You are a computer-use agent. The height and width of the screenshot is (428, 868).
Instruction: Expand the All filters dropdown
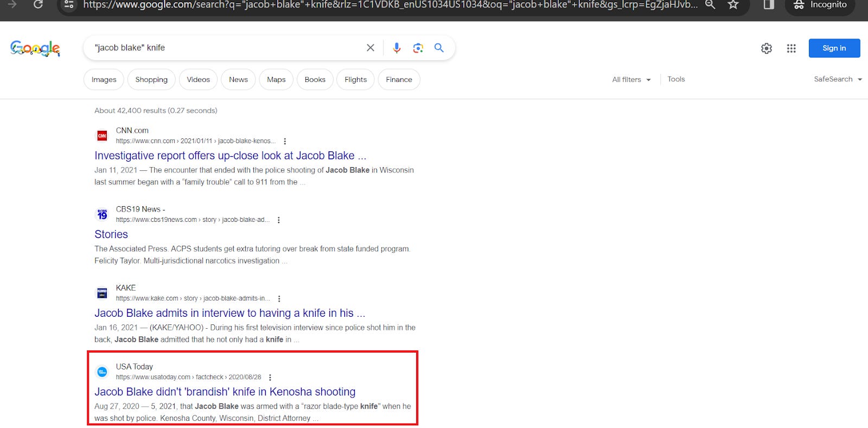click(631, 79)
